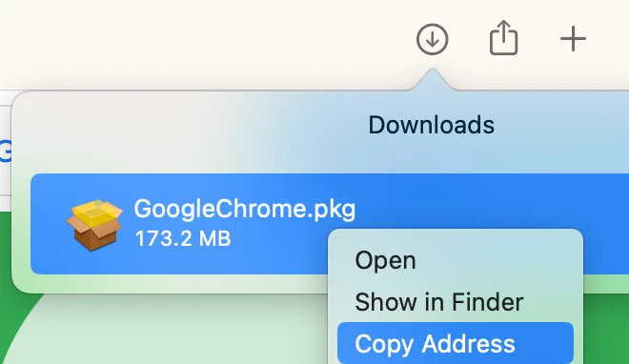Click the 173.2 MB file size label
The height and width of the screenshot is (364, 629).
point(183,238)
